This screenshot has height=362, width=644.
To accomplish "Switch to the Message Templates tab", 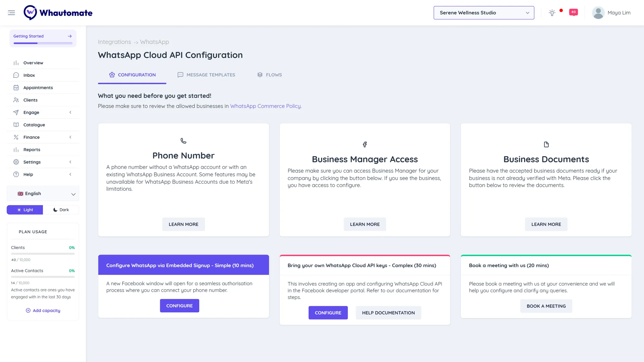I will tap(206, 75).
